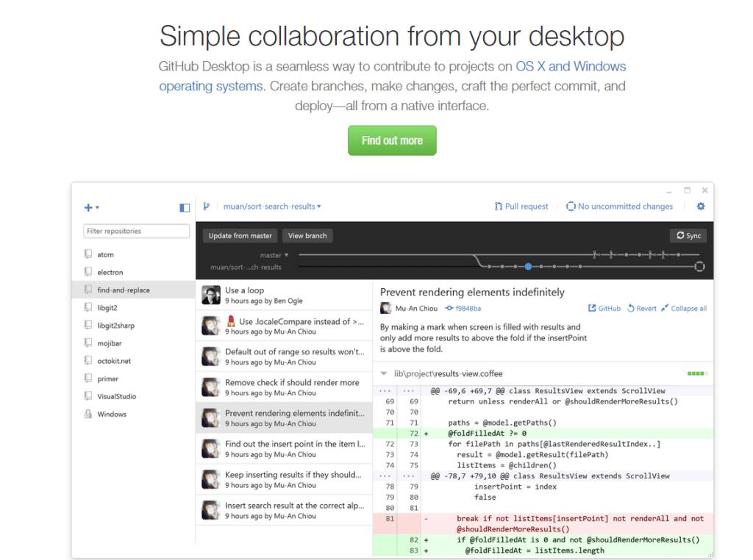Open the settings gear icon
This screenshot has height=560, width=753.
[x=701, y=207]
